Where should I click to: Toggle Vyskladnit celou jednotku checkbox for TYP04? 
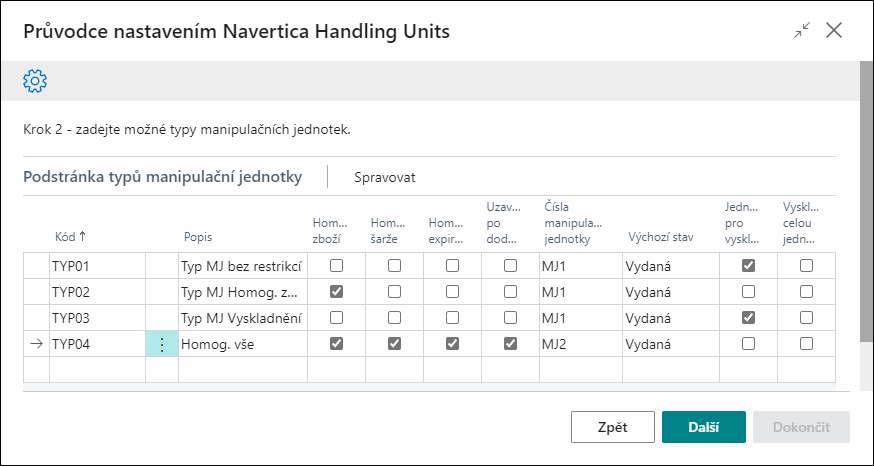[807, 344]
